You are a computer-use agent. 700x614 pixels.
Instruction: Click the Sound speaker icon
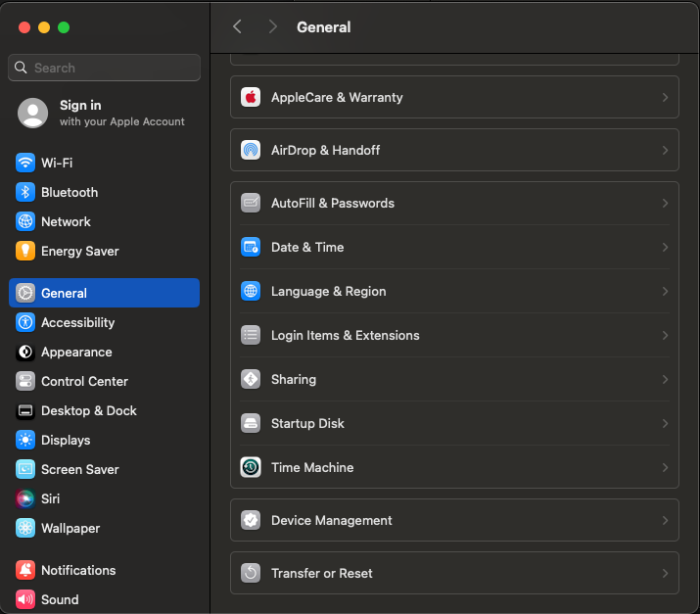click(25, 599)
